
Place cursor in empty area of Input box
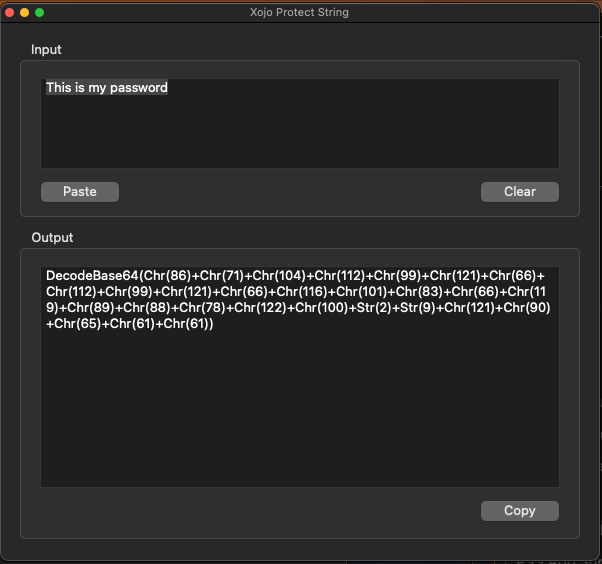tap(300, 132)
